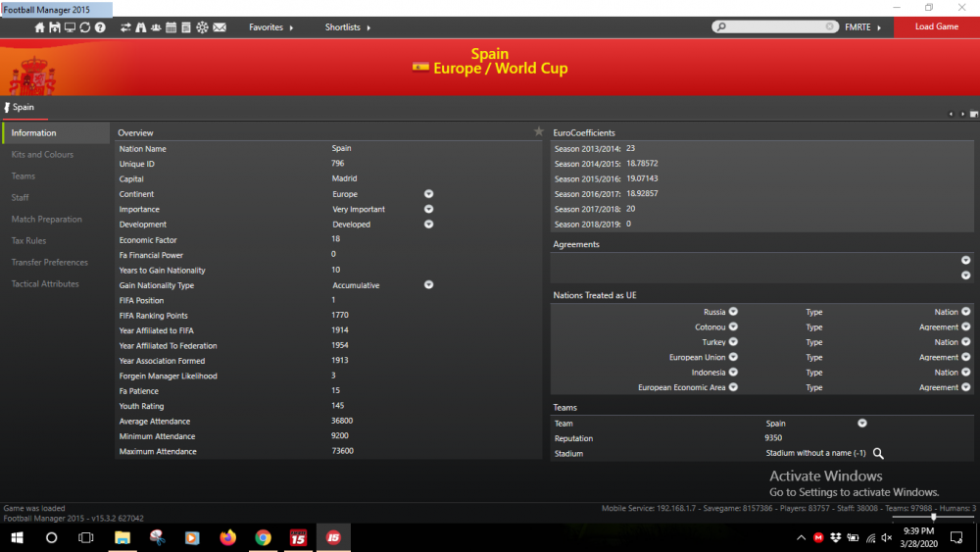
Task: Click the home icon in toolbar
Action: point(39,27)
